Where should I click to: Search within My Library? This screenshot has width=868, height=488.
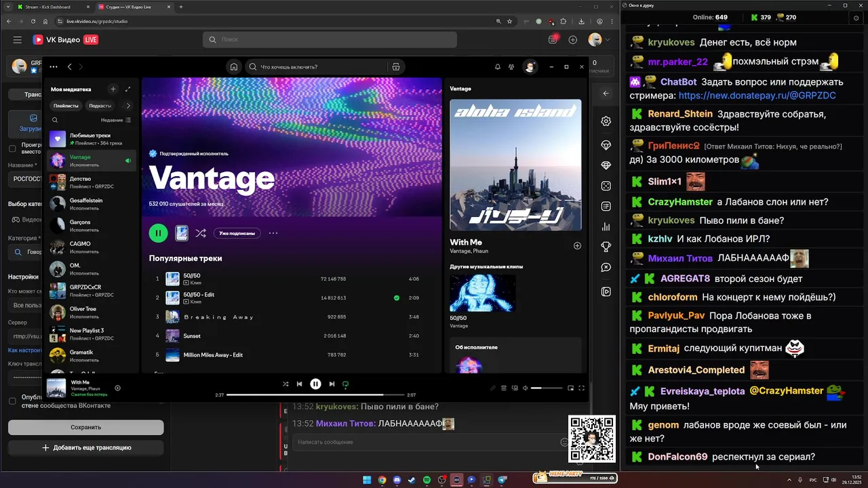point(55,120)
